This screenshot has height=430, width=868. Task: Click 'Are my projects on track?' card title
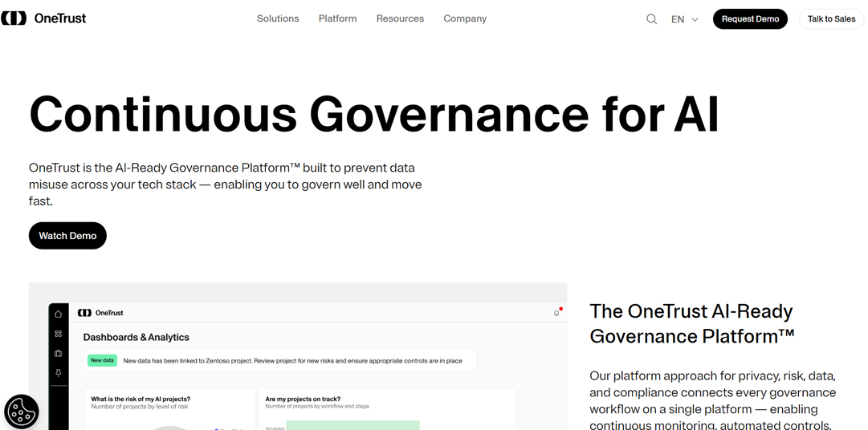coord(303,399)
